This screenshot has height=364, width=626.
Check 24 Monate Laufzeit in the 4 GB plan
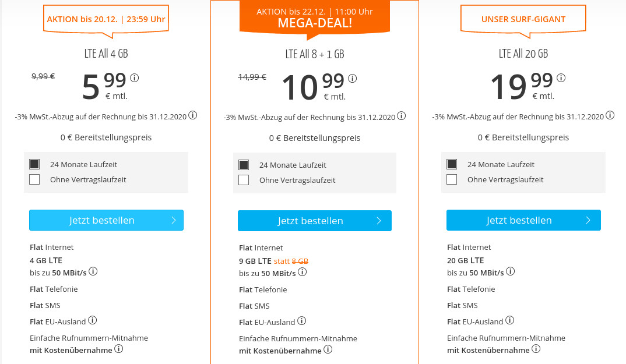click(x=33, y=164)
